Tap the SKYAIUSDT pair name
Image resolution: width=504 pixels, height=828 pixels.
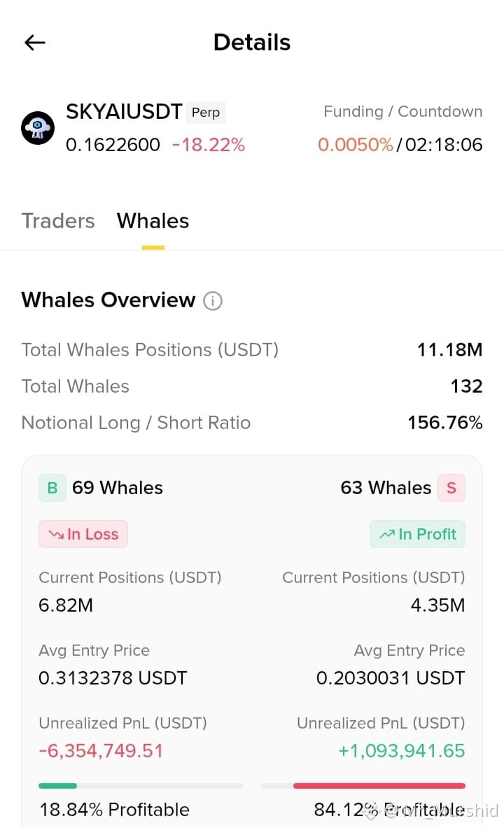(124, 112)
